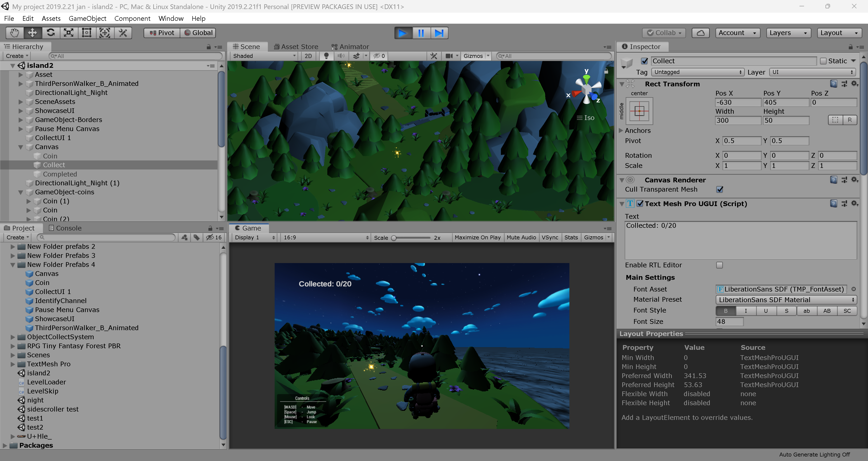Toggle Maximize On Play button
This screenshot has width=868, height=461.
pyautogui.click(x=477, y=237)
